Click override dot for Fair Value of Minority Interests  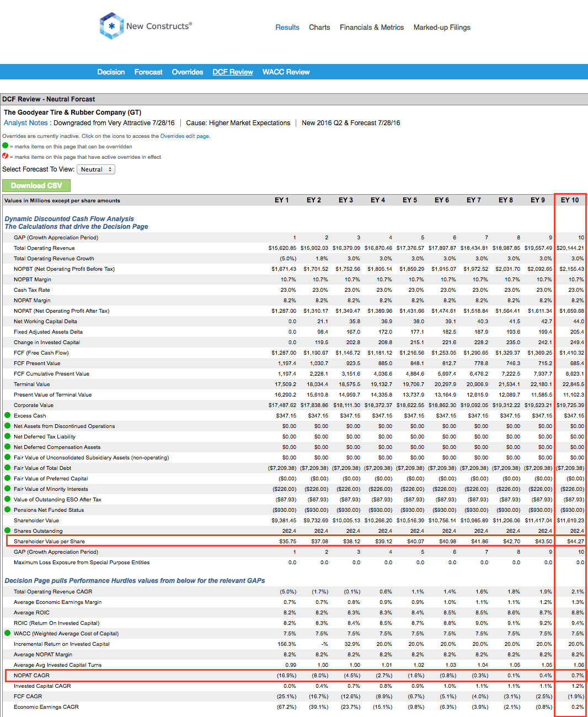pos(8,489)
